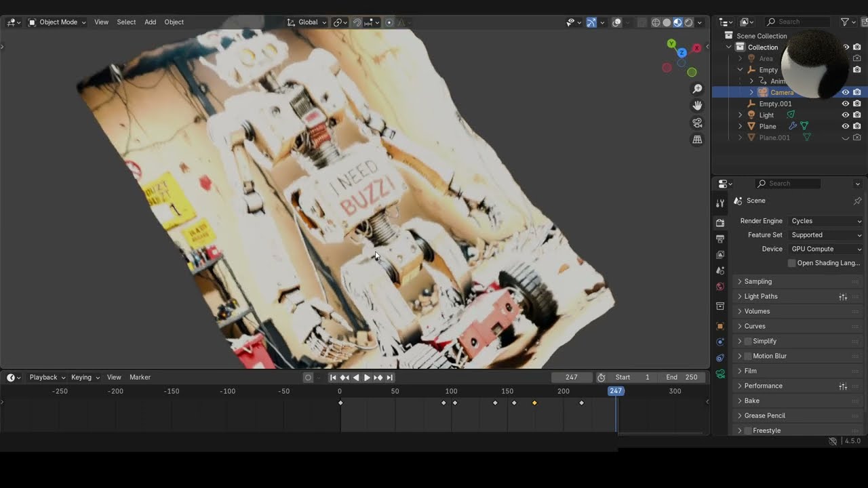
Task: Click the red X axis on navigation gizmo
Action: pyautogui.click(x=696, y=48)
